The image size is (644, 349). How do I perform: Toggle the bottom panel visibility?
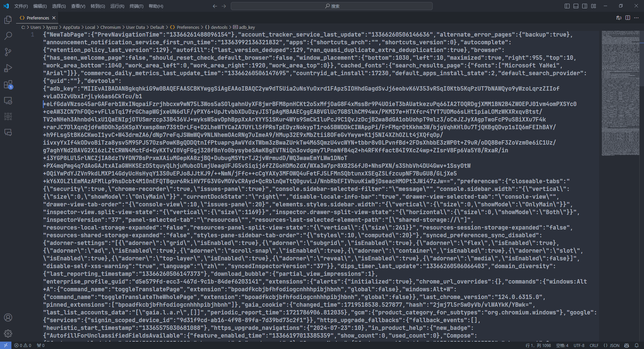576,6
